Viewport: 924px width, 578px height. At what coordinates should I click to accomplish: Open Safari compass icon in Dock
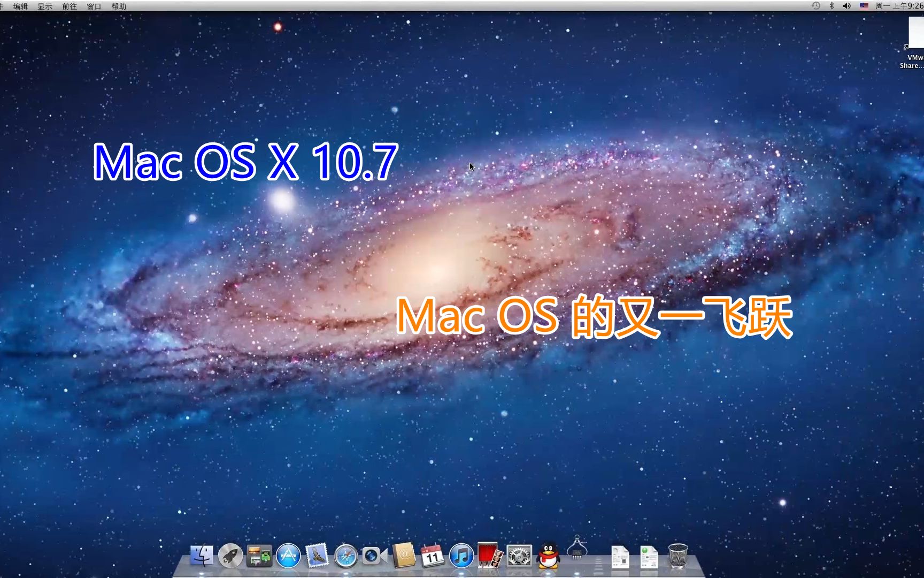tap(346, 556)
